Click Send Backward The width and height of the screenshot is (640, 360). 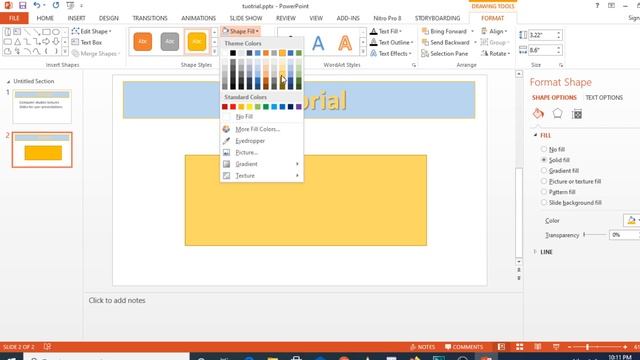[445, 42]
